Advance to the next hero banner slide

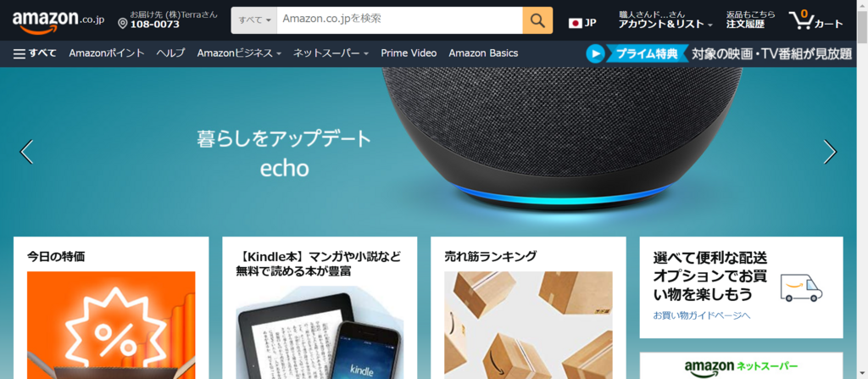830,152
